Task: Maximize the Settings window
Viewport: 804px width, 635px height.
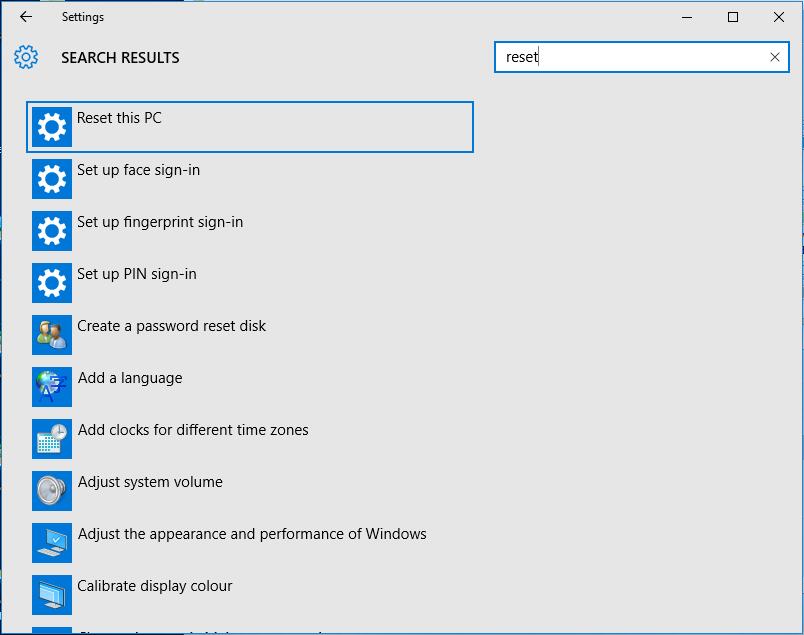Action: [x=733, y=17]
